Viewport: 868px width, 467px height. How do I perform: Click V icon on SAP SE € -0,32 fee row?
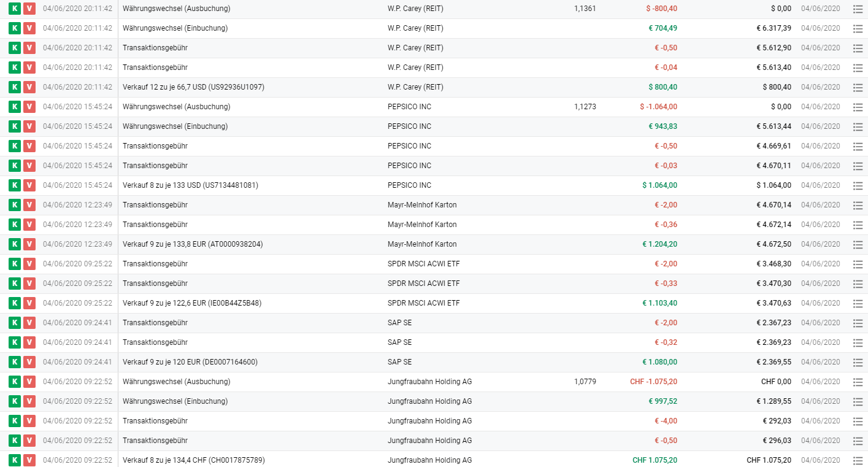click(29, 342)
